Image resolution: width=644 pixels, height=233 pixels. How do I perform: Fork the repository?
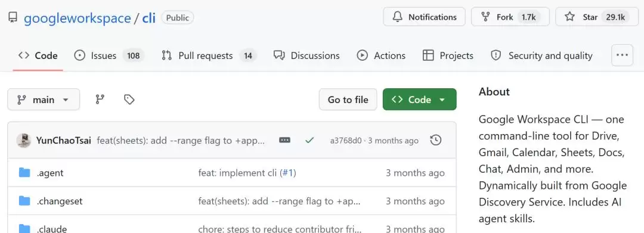click(510, 17)
